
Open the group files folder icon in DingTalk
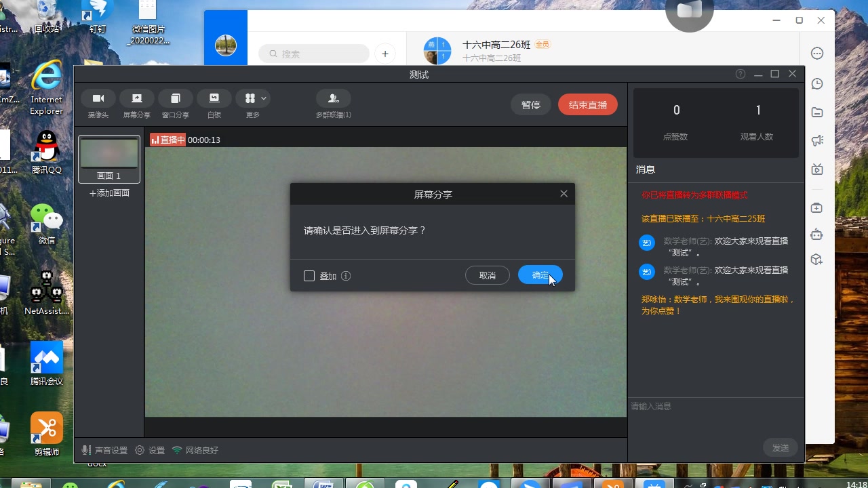(817, 112)
